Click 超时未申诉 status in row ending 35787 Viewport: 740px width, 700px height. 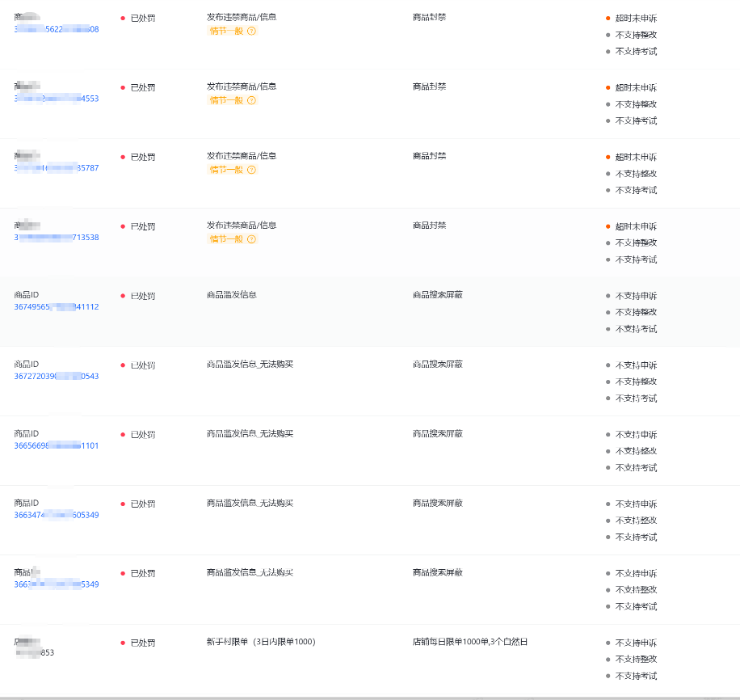636,157
